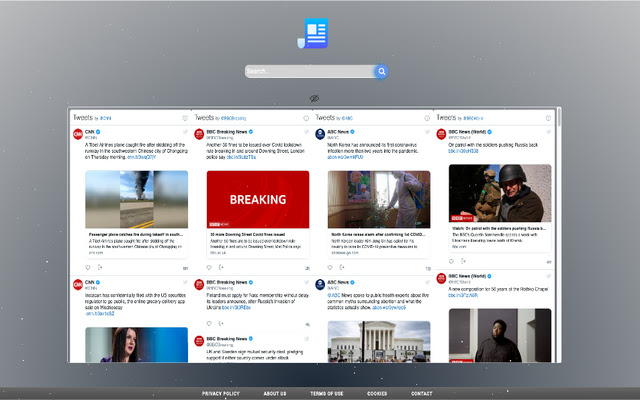The width and height of the screenshot is (640, 400).
Task: Like the CNN Tibet Airlines plane tweet
Action: click(87, 267)
